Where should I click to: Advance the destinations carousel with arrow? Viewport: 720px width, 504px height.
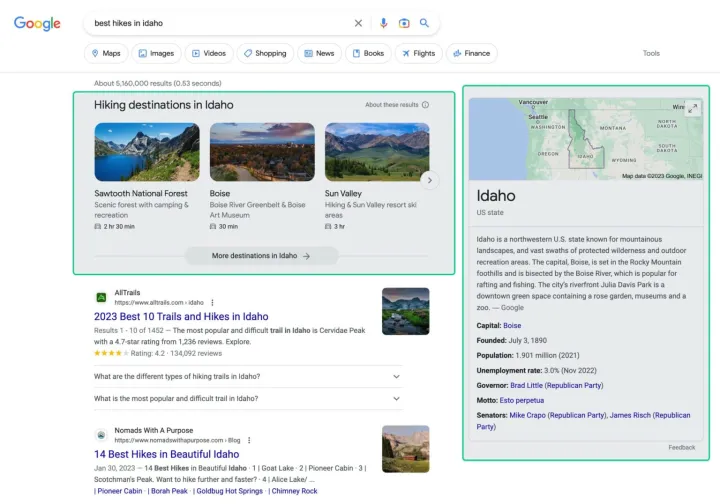(430, 180)
